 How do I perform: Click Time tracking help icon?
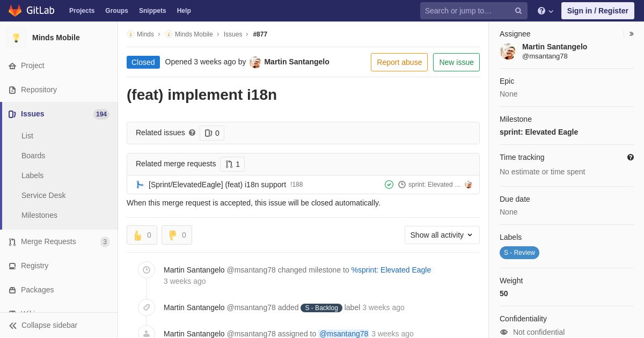[631, 157]
